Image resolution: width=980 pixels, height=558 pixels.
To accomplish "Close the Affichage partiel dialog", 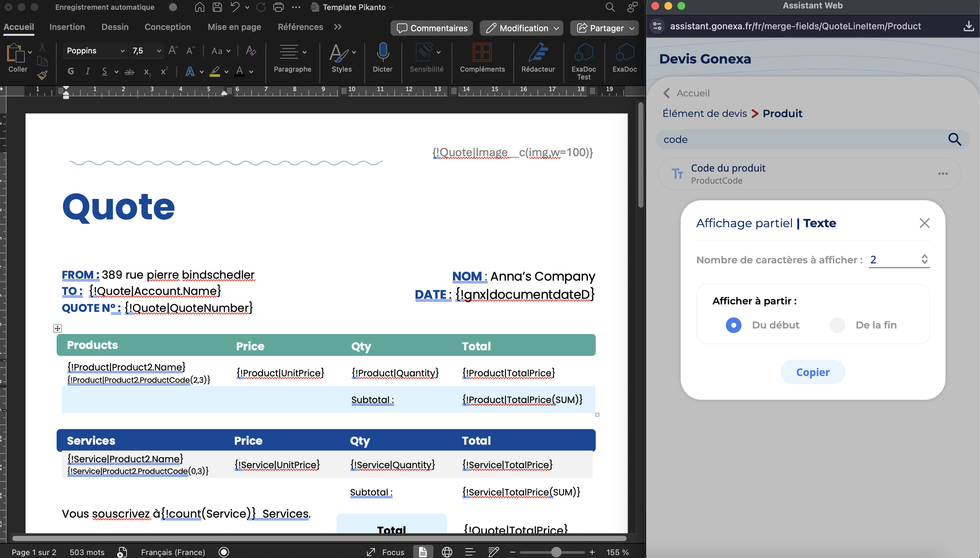I will pyautogui.click(x=924, y=223).
